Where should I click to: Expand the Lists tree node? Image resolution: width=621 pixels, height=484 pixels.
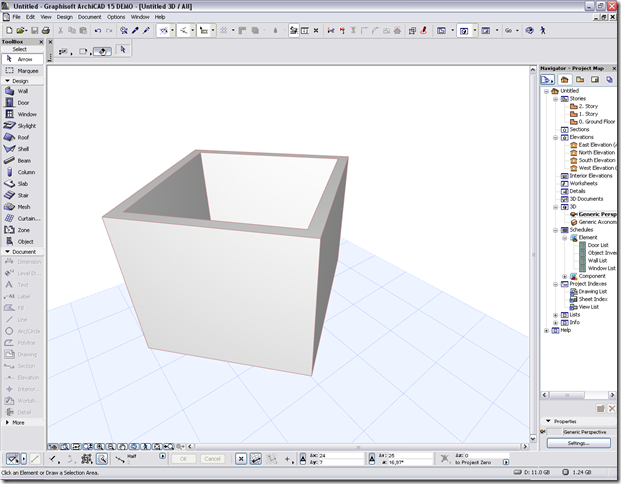555,315
